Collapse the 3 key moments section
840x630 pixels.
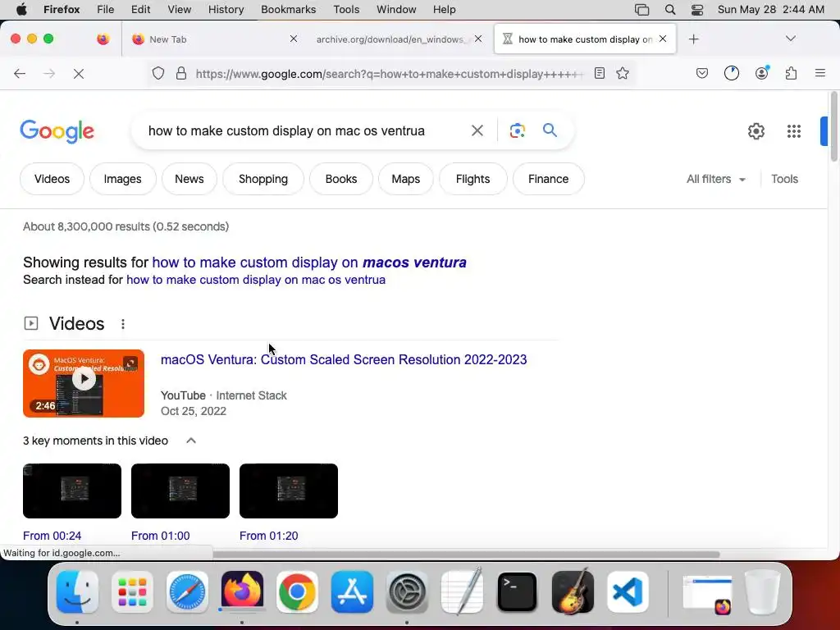(x=190, y=441)
